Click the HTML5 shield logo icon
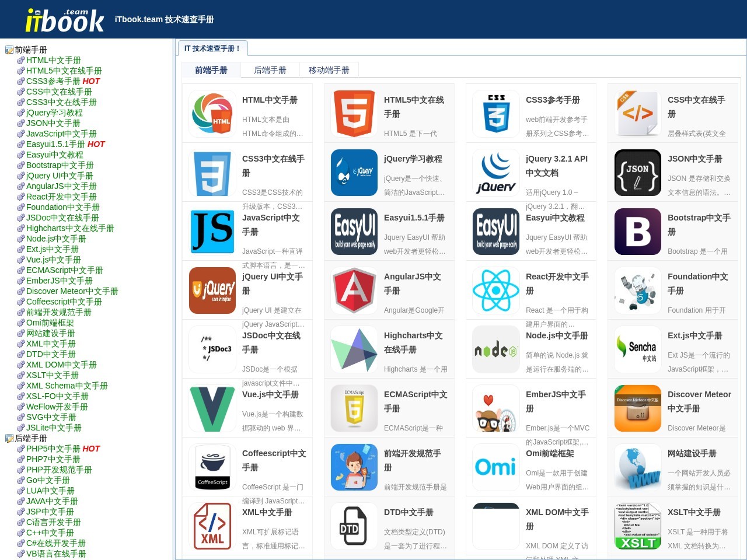The width and height of the screenshot is (747, 560). coord(354,114)
